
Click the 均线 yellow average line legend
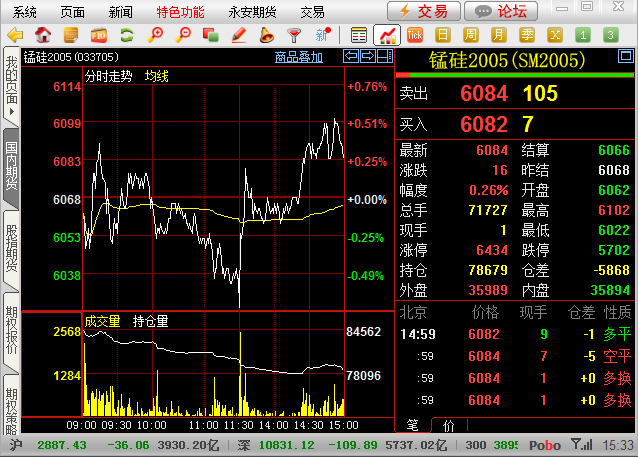point(157,76)
